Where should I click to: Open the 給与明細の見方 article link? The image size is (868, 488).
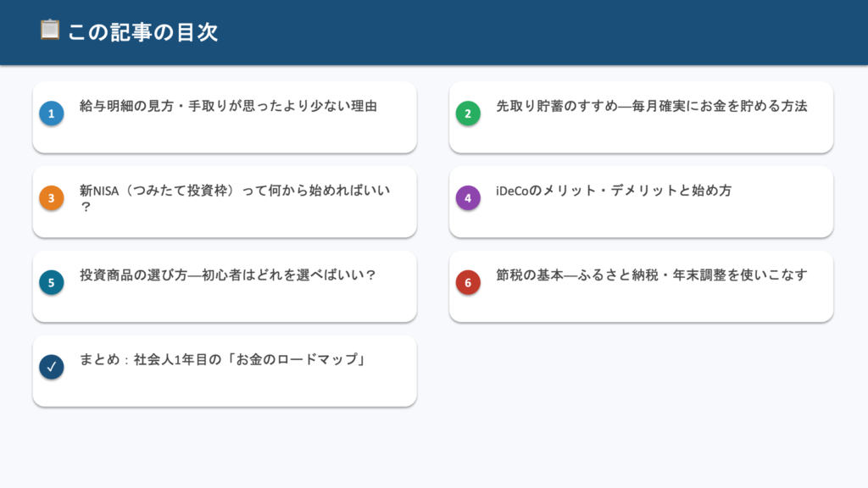(x=228, y=107)
